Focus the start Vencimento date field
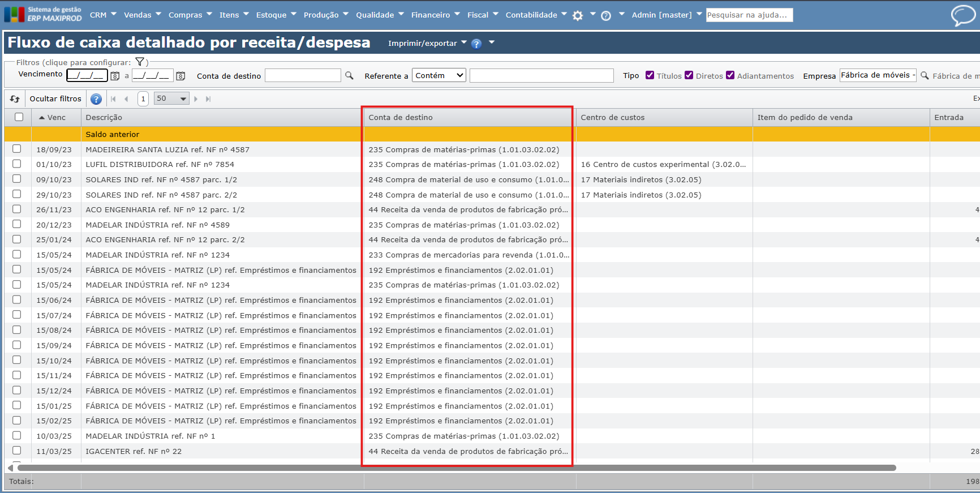Screen dimensions: 980x493 tap(87, 75)
